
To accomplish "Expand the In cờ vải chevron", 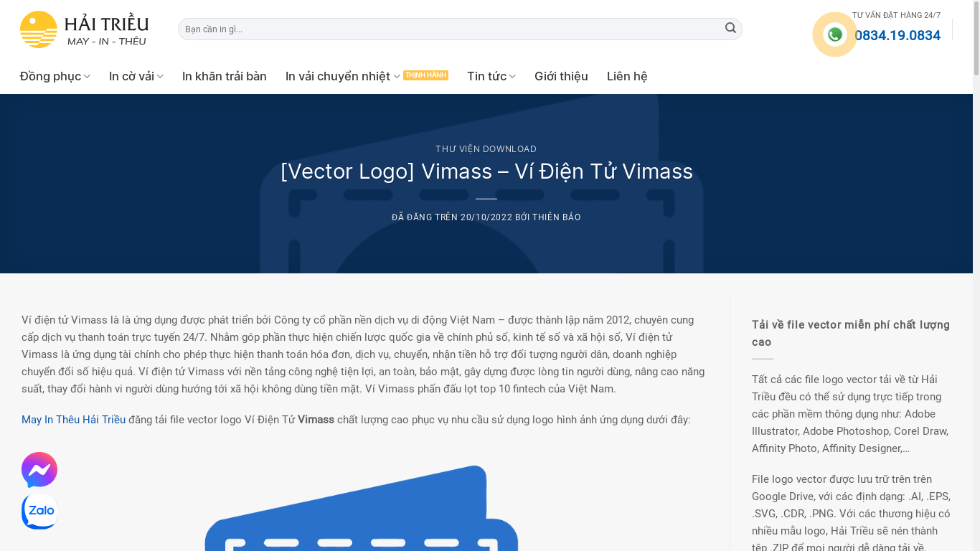I will point(160,77).
